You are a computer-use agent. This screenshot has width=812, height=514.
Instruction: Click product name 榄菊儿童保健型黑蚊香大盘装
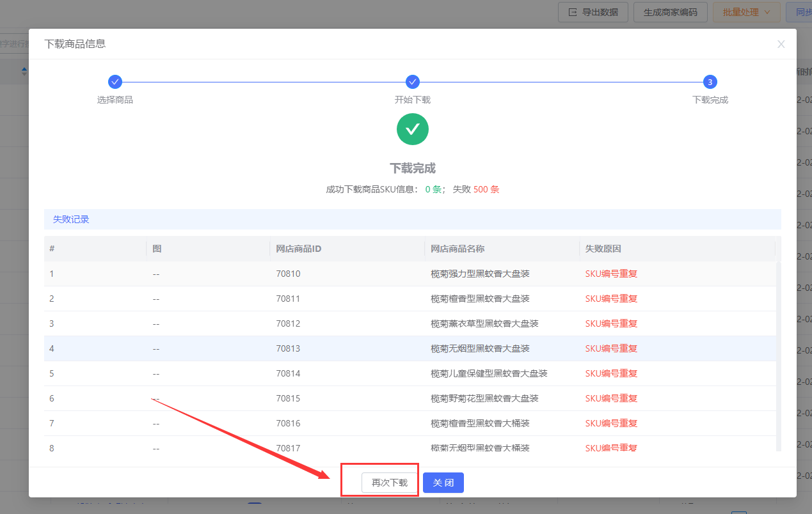coord(489,373)
